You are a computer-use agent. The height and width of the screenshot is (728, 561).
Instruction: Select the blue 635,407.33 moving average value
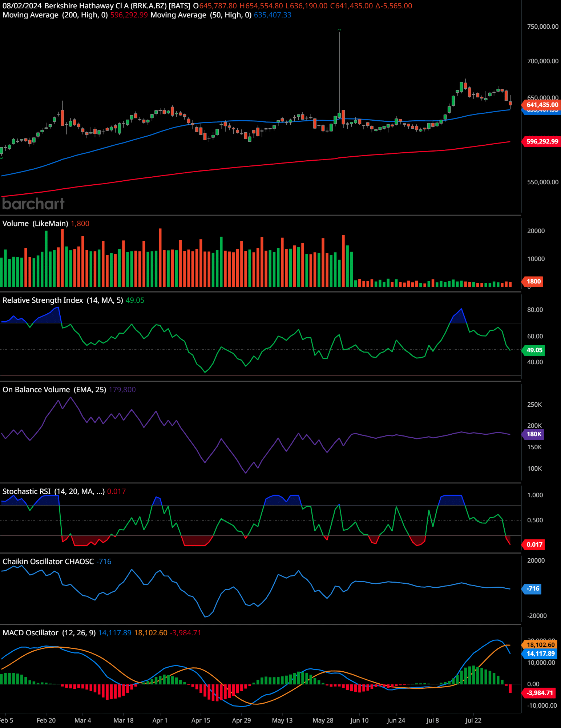coord(273,15)
